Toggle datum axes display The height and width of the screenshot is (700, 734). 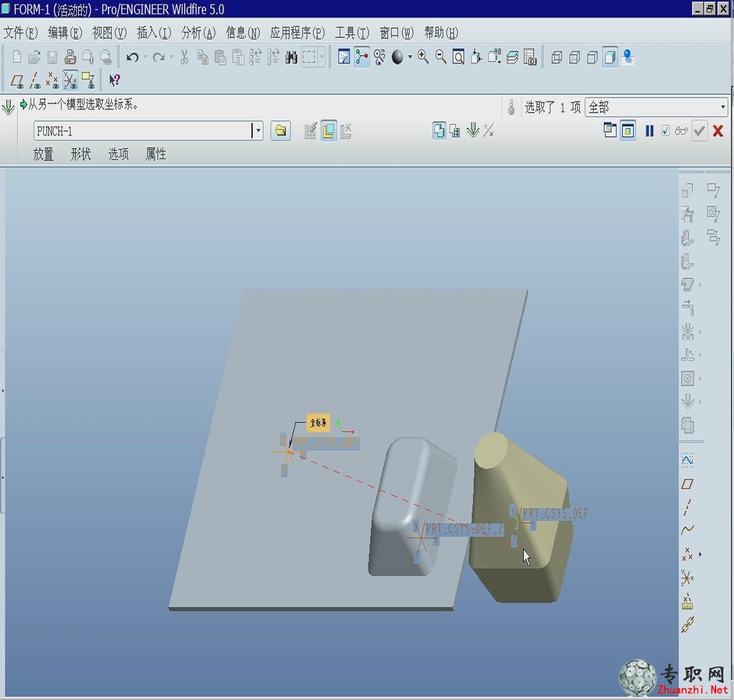click(35, 81)
